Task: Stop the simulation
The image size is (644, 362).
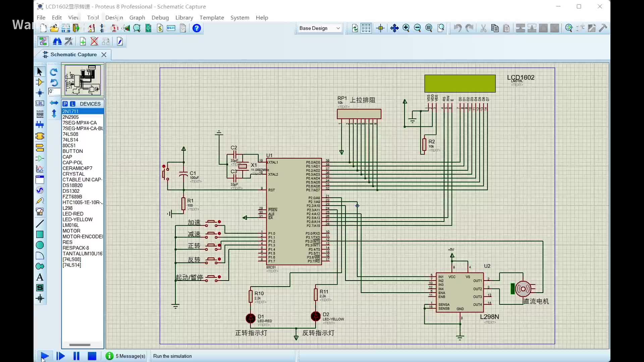Action: (x=92, y=356)
